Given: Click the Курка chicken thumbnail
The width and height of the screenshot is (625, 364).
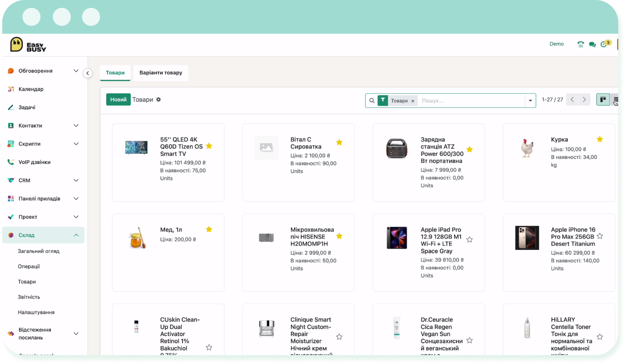Looking at the screenshot, I should click(527, 148).
